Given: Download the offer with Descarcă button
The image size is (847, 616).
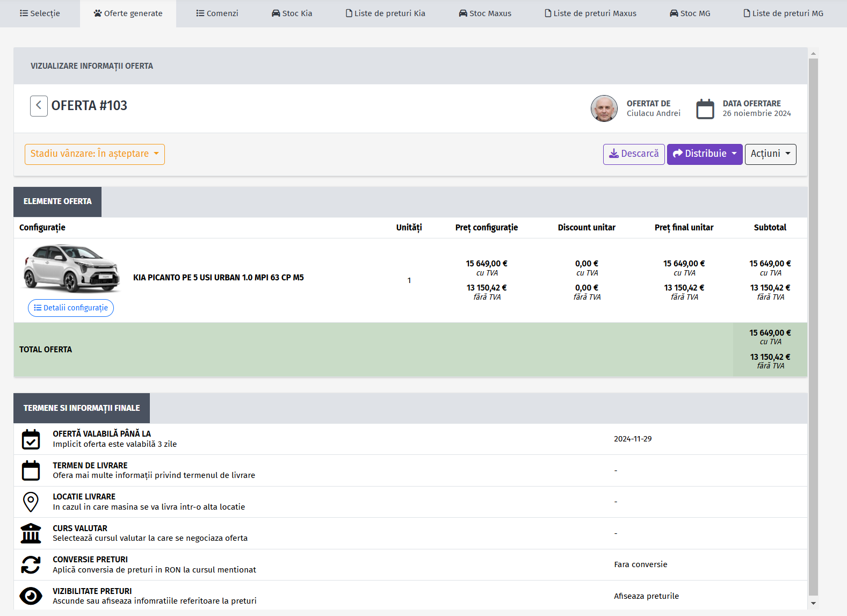Looking at the screenshot, I should point(634,154).
